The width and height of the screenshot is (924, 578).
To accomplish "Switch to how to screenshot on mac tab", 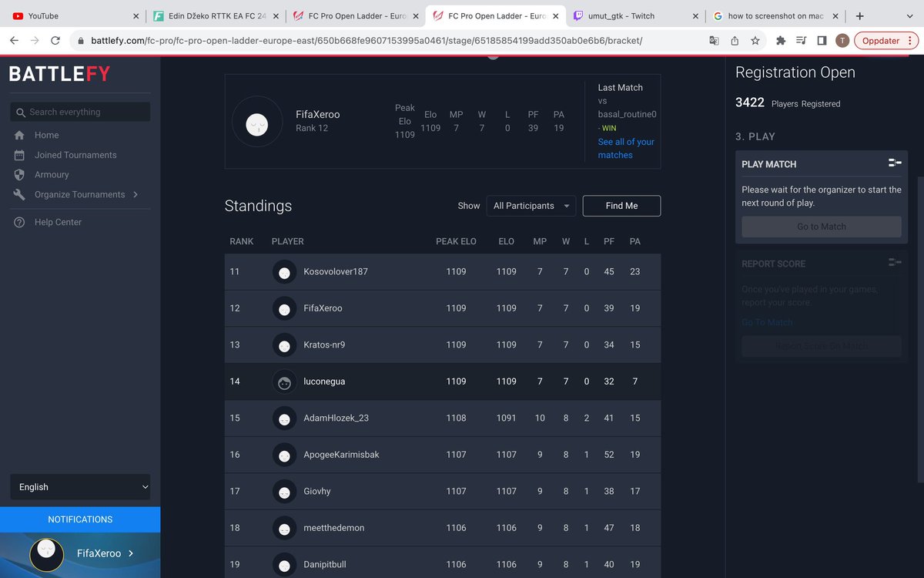I will [775, 15].
